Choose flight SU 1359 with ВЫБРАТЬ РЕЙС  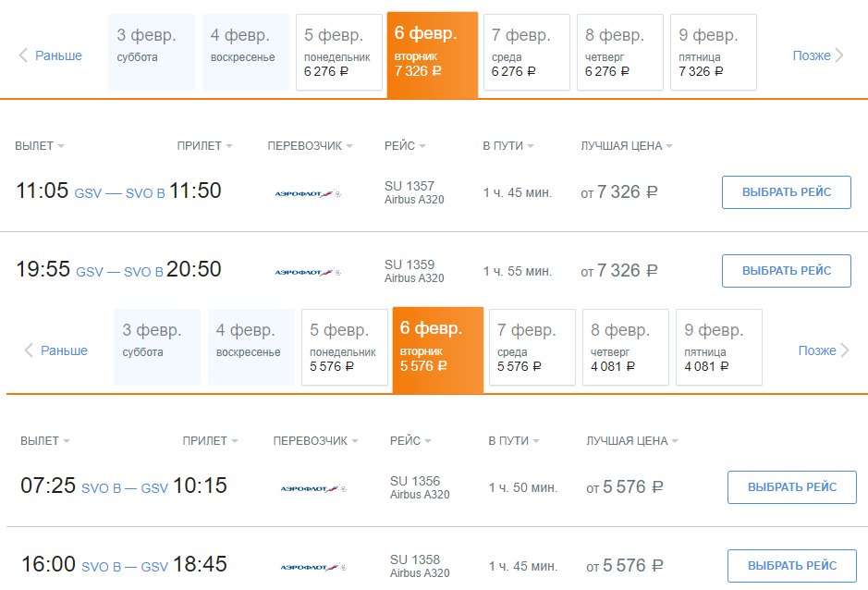(x=786, y=271)
